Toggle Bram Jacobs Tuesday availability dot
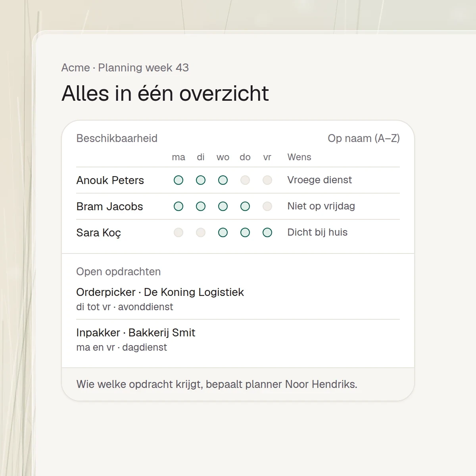Viewport: 476px width, 476px height. (201, 206)
